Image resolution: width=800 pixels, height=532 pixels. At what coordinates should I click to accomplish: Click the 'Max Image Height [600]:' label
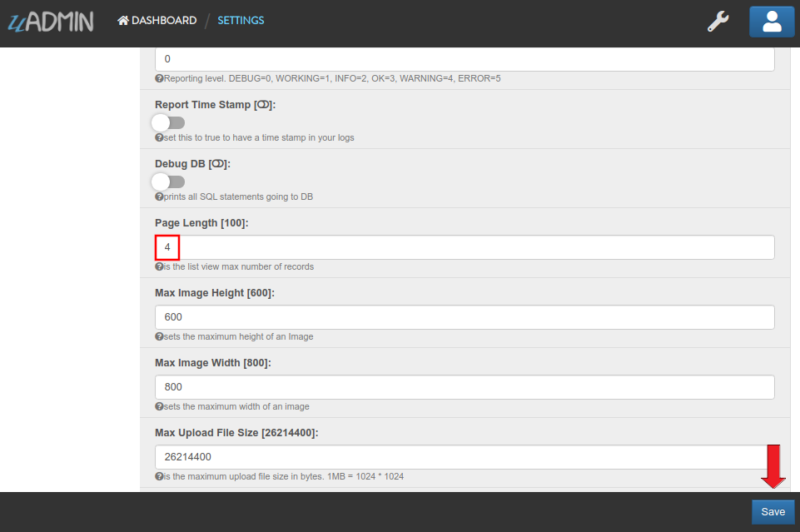(215, 293)
